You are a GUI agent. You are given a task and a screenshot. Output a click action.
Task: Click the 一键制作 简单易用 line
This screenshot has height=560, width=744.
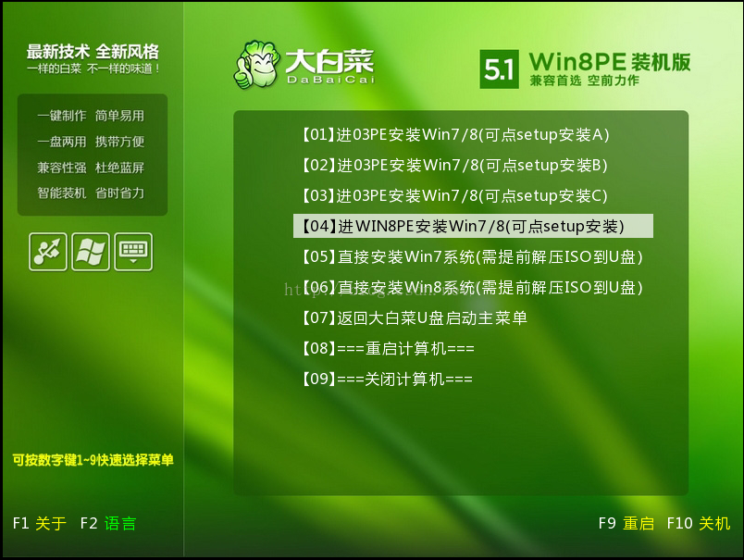(91, 116)
